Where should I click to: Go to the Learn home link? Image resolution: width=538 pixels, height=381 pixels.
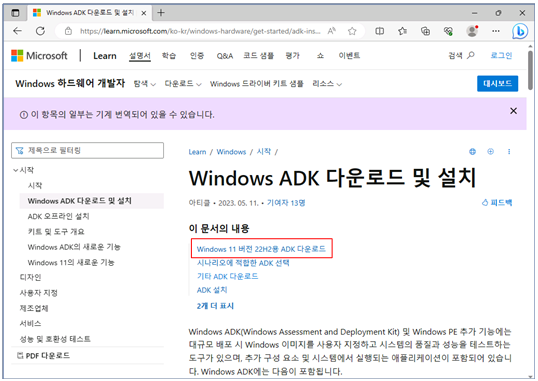coord(105,56)
